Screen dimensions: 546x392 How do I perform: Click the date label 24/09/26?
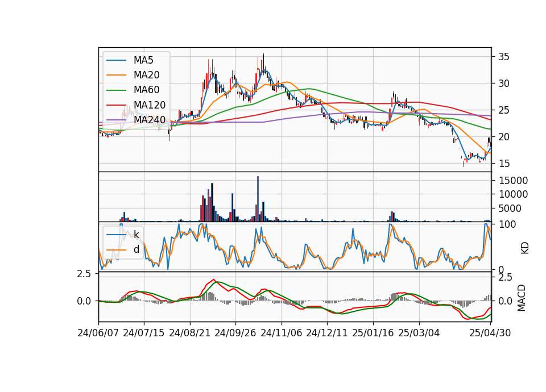[x=235, y=333]
